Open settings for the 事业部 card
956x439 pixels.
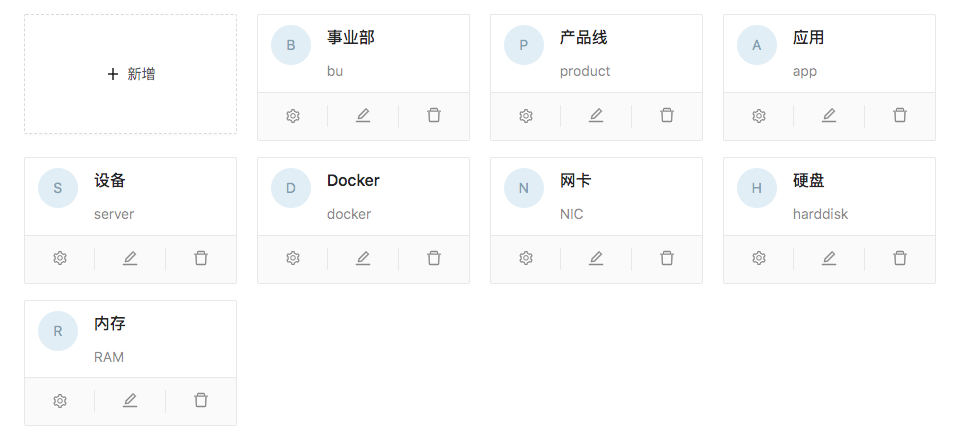(293, 116)
